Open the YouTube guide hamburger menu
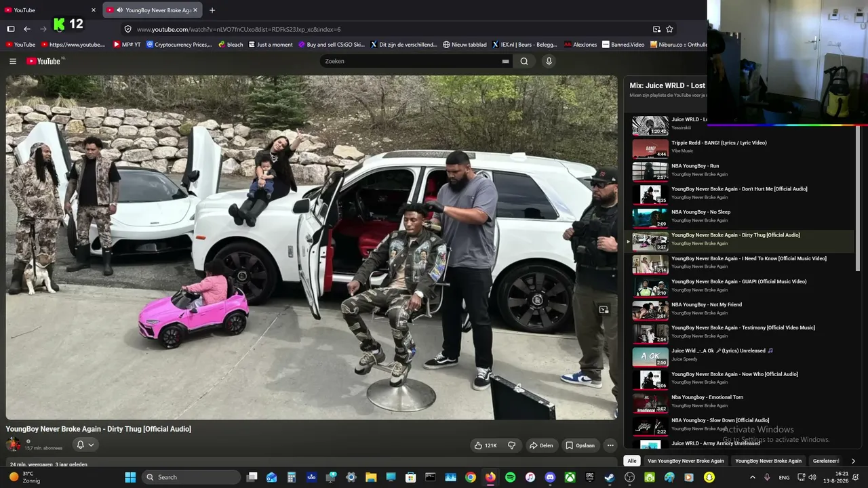The width and height of the screenshot is (868, 488). point(13,61)
